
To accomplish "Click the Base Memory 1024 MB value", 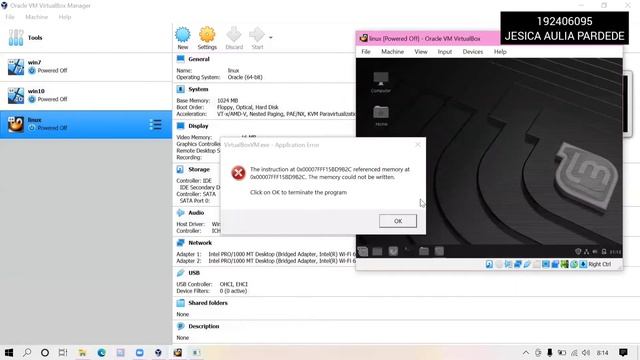I will tap(227, 100).
